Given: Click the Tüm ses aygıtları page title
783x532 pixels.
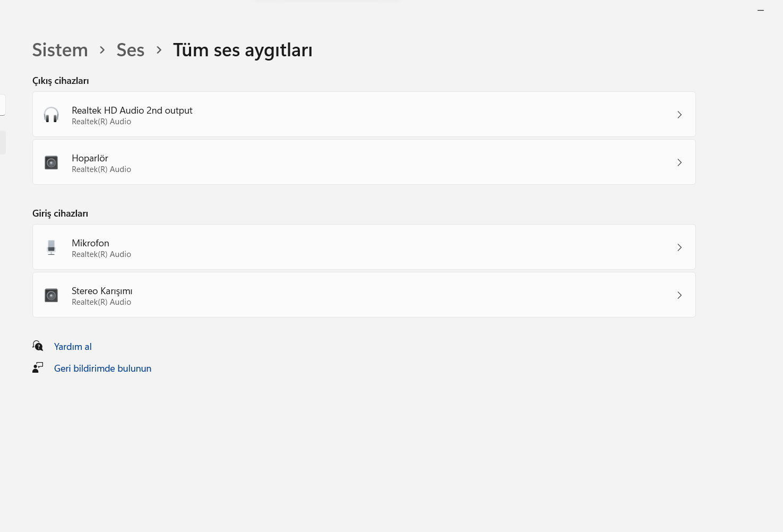Looking at the screenshot, I should point(243,50).
